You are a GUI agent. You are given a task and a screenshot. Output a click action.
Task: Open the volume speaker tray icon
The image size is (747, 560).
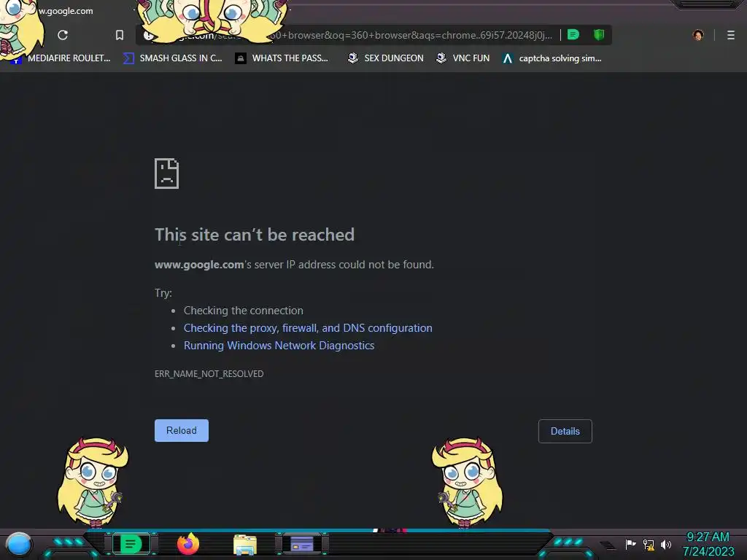[666, 544]
